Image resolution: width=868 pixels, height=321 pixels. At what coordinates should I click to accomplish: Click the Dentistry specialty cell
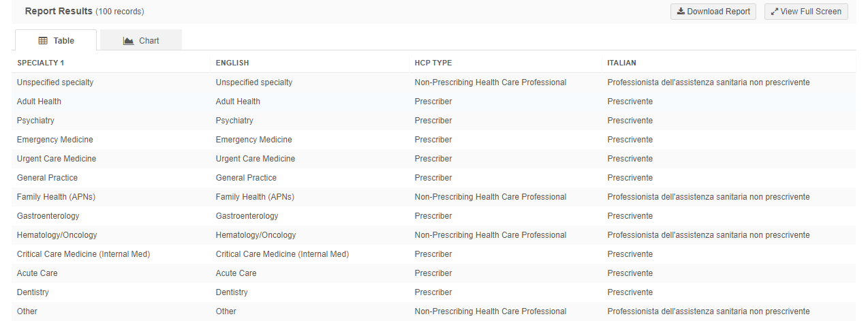(33, 292)
